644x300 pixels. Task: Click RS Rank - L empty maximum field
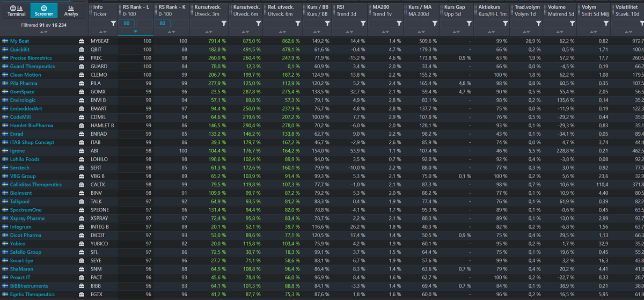pyautogui.click(x=144, y=24)
